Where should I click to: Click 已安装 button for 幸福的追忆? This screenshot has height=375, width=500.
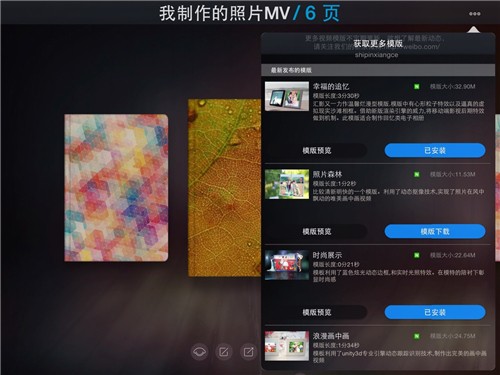coord(435,151)
